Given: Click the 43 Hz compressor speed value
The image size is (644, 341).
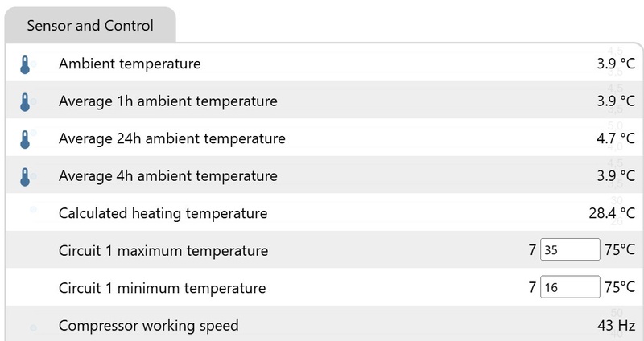Looking at the screenshot, I should [x=618, y=325].
